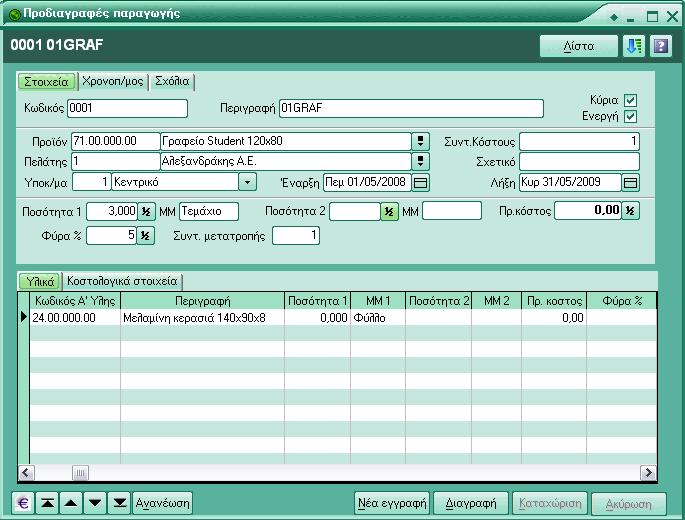Click the Περιγραφή field with 01GRAF
This screenshot has height=520, width=685.
coord(411,108)
